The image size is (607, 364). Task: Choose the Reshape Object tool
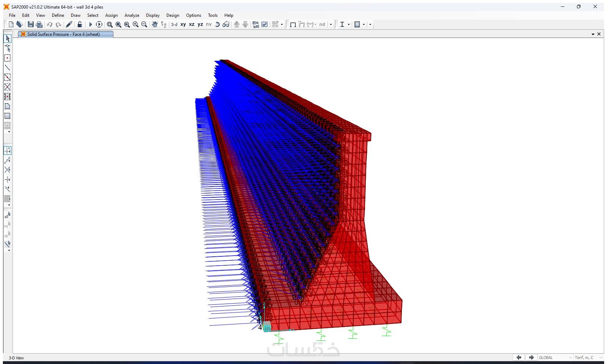[x=8, y=48]
